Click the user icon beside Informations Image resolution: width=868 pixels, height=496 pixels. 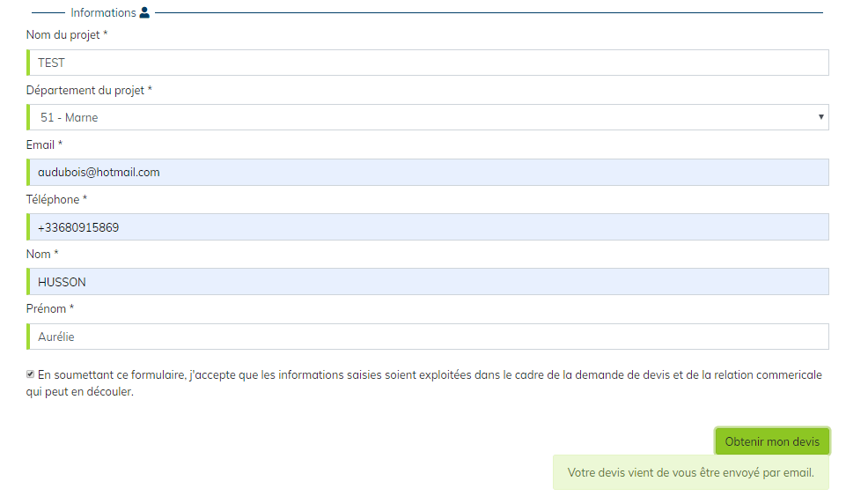pyautogui.click(x=145, y=13)
